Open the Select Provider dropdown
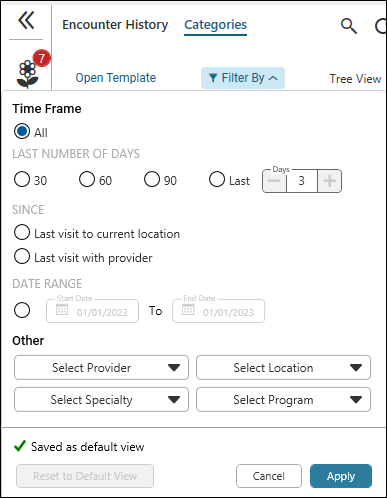 pyautogui.click(x=101, y=368)
